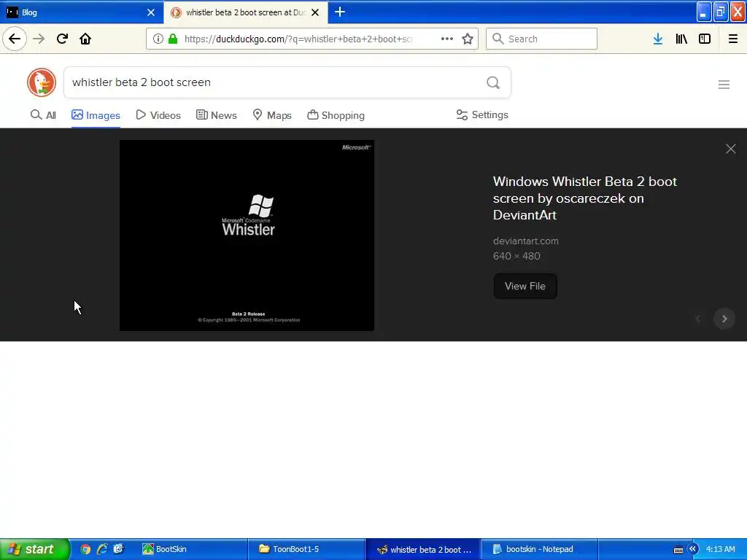Open Shopping results
Viewport: 747px width, 560px height.
coord(336,114)
